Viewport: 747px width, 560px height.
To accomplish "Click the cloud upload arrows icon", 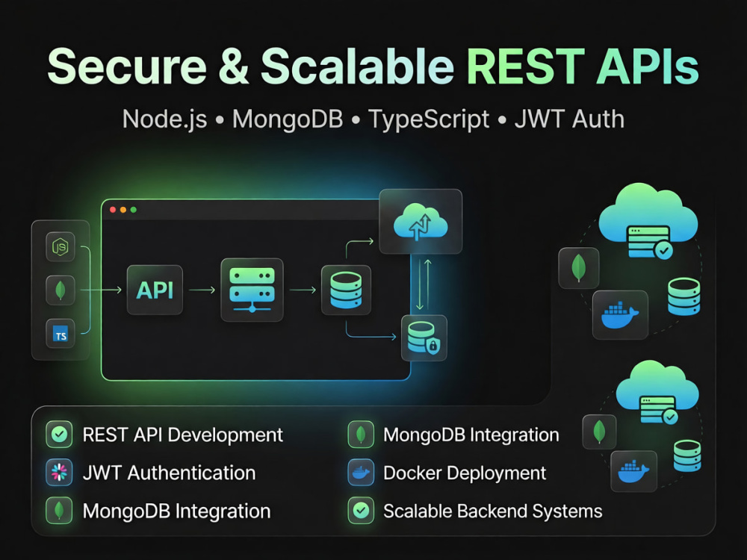I will point(421,222).
